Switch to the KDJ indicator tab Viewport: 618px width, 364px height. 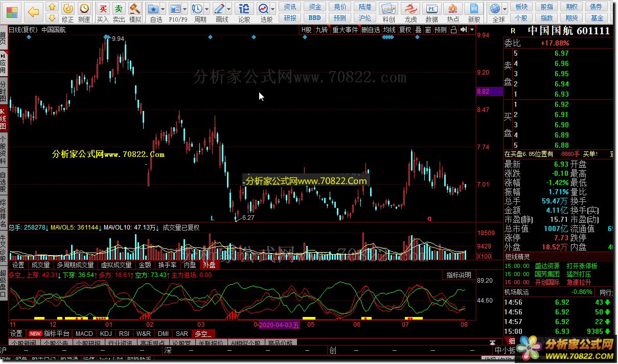(106, 333)
